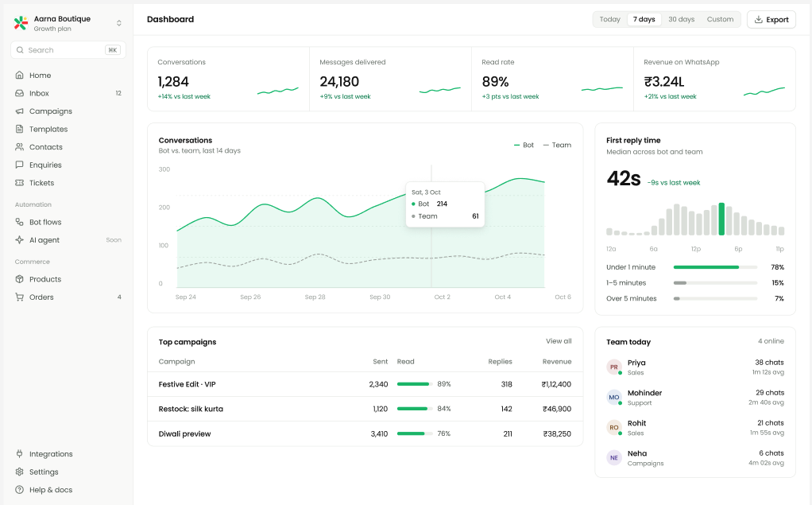Click the Inbox tray icon
The image size is (812, 505).
tap(19, 93)
